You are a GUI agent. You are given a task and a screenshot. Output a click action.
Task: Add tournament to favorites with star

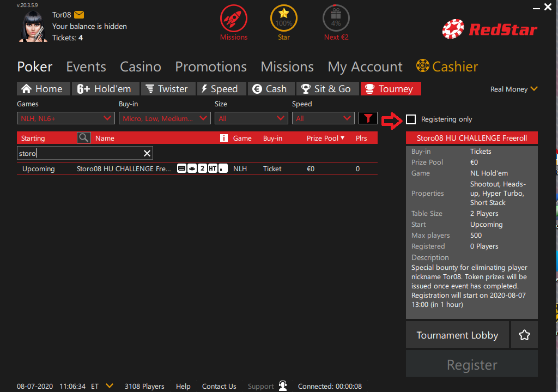(524, 335)
